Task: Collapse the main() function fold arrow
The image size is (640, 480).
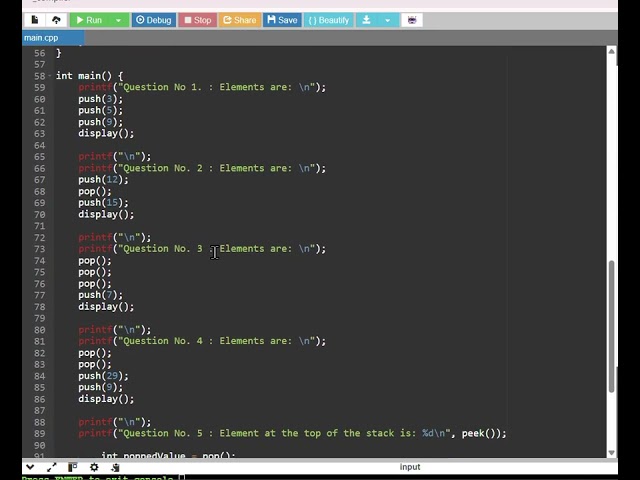Action: coord(49,76)
